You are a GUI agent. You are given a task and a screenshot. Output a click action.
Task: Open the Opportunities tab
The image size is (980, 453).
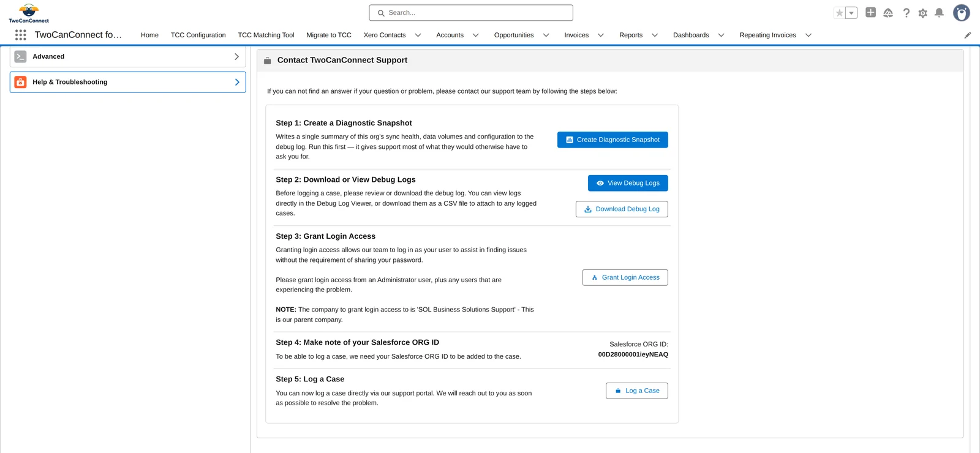[x=514, y=35]
